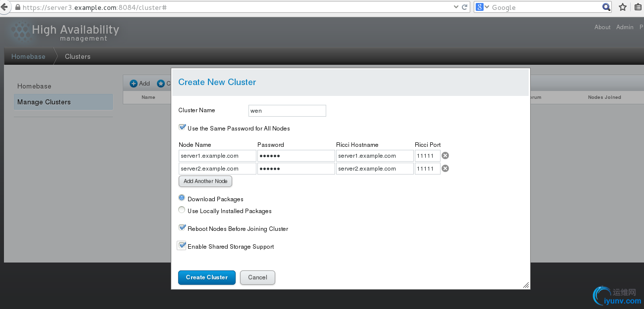The image size is (644, 309).
Task: Click the Name column header
Action: tap(149, 97)
